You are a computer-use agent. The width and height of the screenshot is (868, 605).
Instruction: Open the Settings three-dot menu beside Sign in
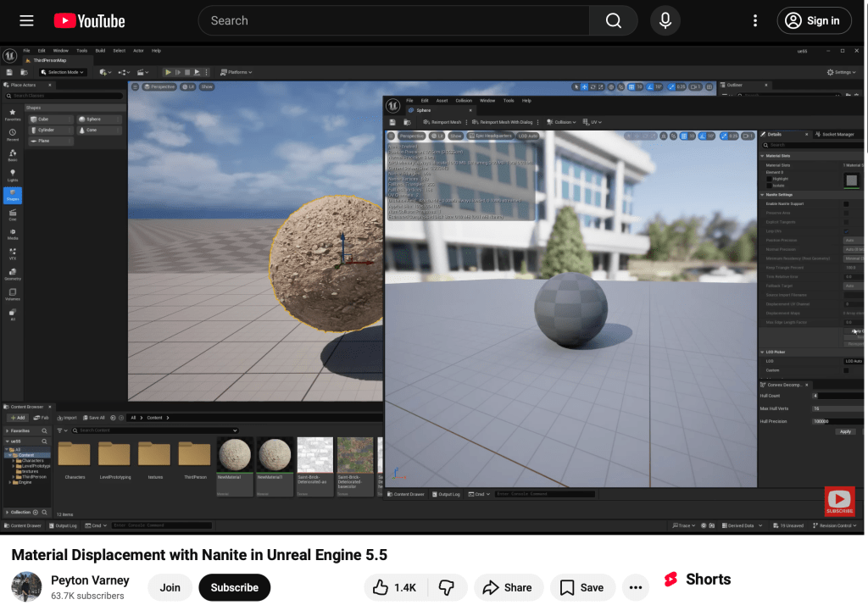(755, 20)
